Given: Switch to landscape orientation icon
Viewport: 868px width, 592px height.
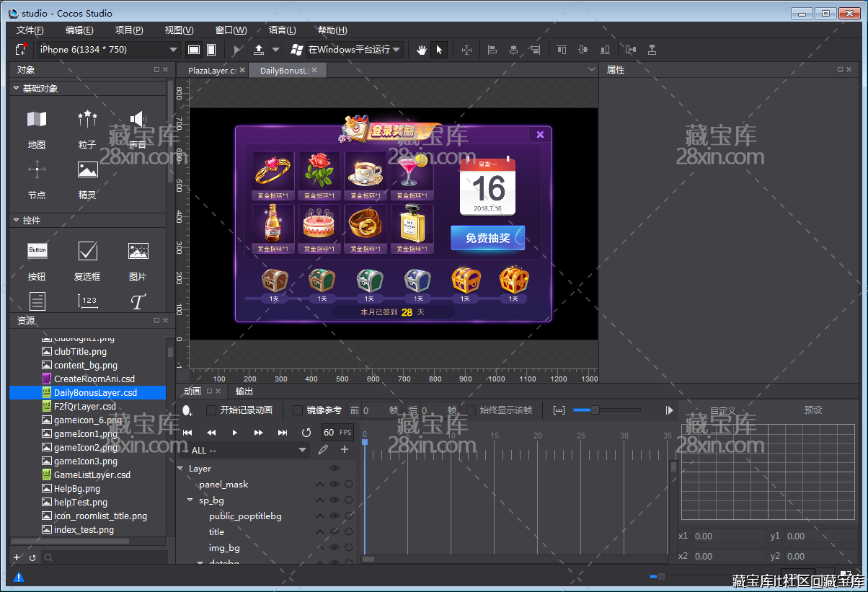Looking at the screenshot, I should pyautogui.click(x=194, y=50).
